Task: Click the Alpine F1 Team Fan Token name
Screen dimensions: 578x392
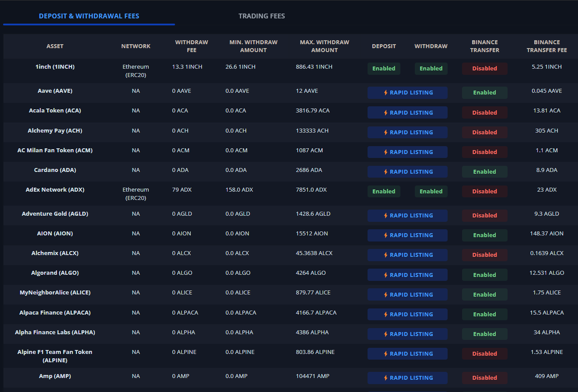Action: [55, 356]
